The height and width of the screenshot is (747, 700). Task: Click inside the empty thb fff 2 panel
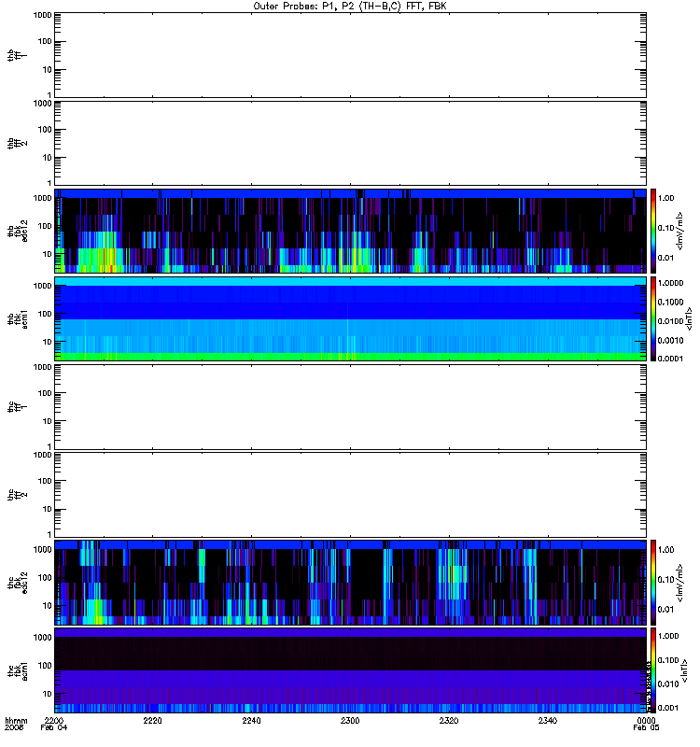[350, 143]
